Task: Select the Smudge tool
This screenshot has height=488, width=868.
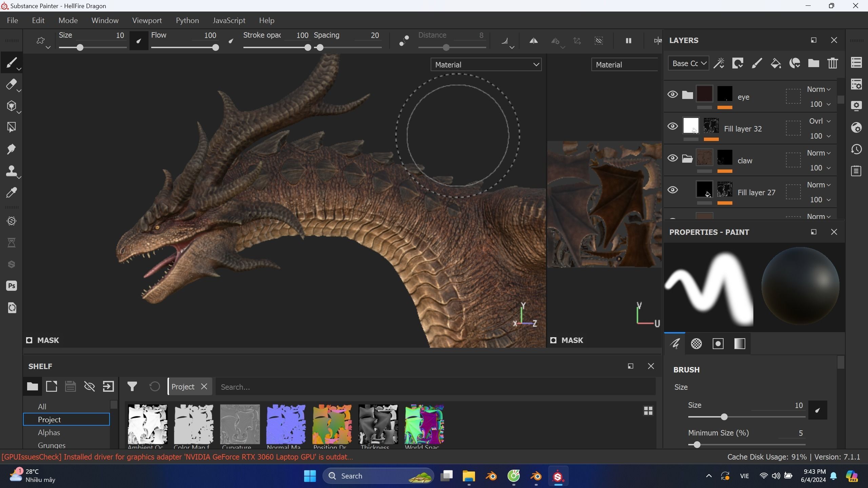Action: pos(11,149)
